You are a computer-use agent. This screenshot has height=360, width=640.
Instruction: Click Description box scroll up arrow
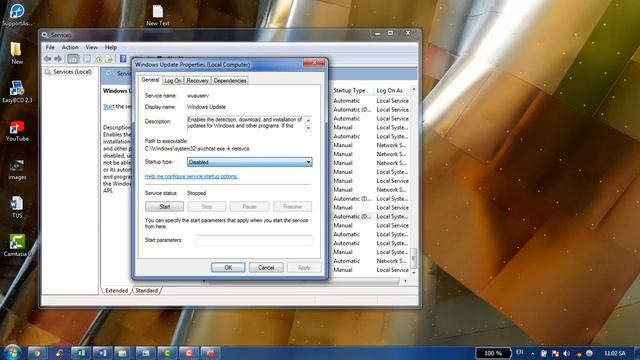(x=308, y=120)
